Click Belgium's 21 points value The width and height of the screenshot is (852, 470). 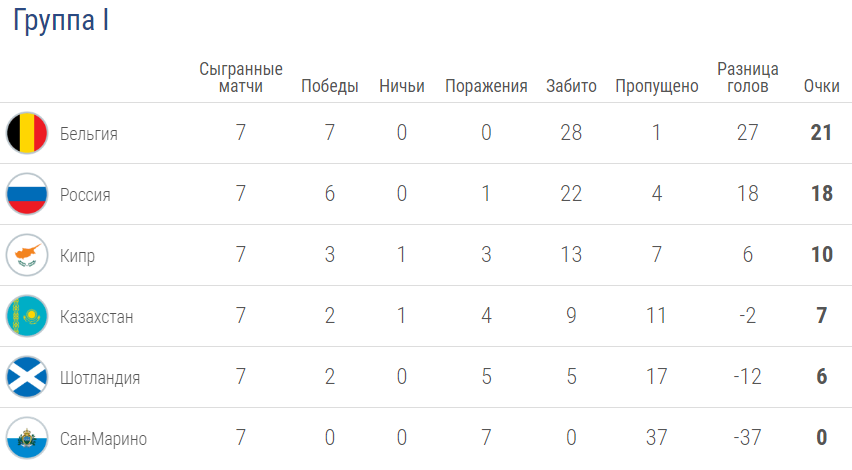click(x=821, y=133)
